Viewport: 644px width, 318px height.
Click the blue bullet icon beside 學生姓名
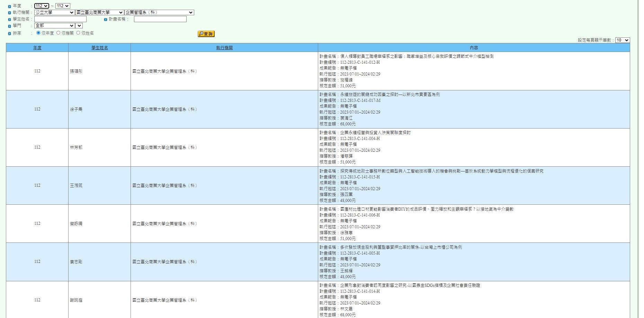[10, 19]
